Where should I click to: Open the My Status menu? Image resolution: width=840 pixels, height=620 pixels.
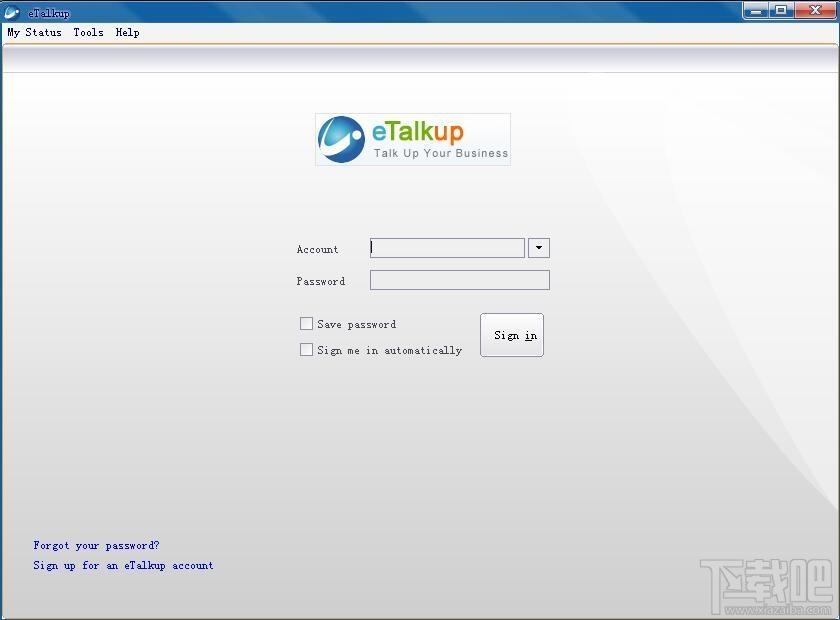(34, 33)
